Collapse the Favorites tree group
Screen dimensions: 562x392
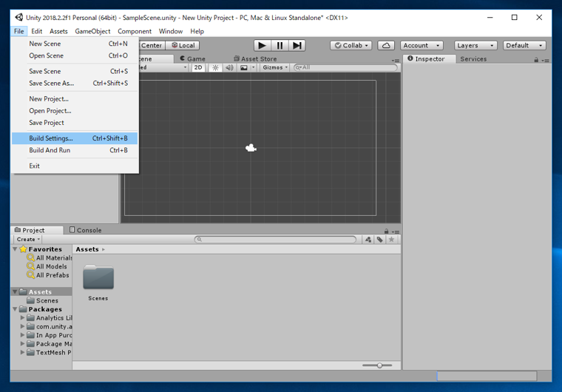pyautogui.click(x=15, y=249)
